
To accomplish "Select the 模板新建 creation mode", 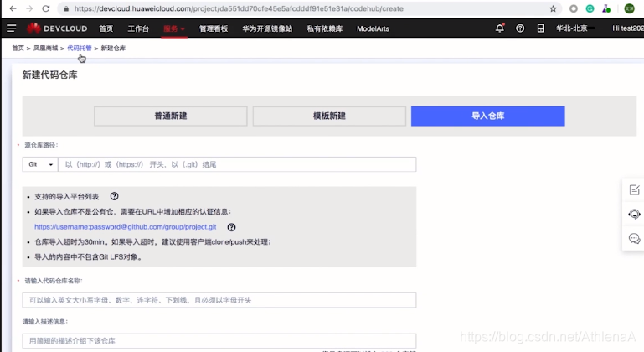I will point(329,116).
